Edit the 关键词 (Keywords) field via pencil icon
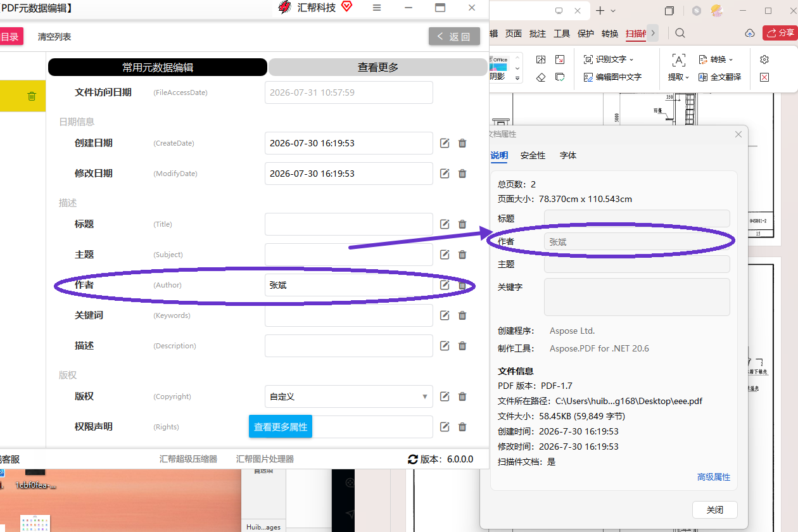 point(445,315)
